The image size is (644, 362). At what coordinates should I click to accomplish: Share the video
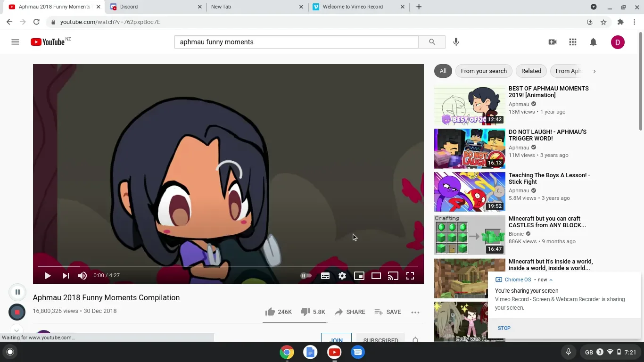pos(350,312)
